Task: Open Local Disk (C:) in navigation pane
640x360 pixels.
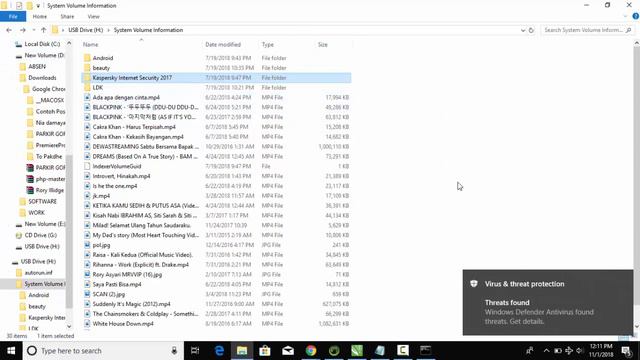Action: click(42, 44)
